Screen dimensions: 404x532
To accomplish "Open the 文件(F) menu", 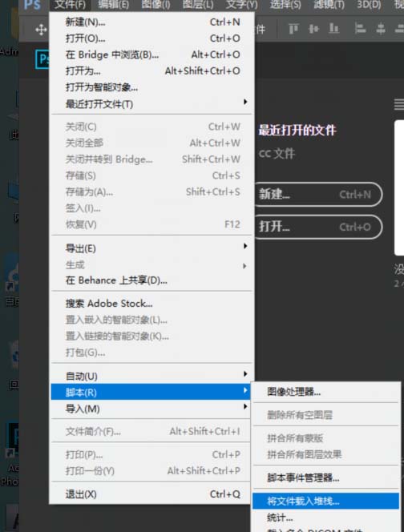I will pyautogui.click(x=70, y=5).
